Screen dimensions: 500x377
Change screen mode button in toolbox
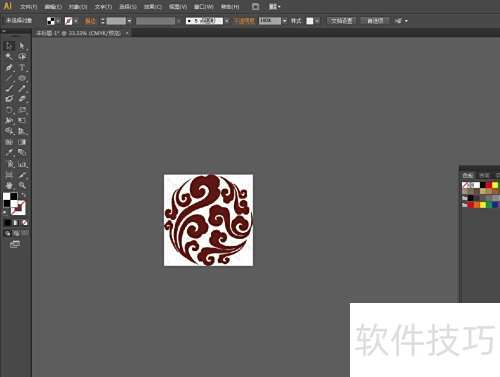coord(15,244)
